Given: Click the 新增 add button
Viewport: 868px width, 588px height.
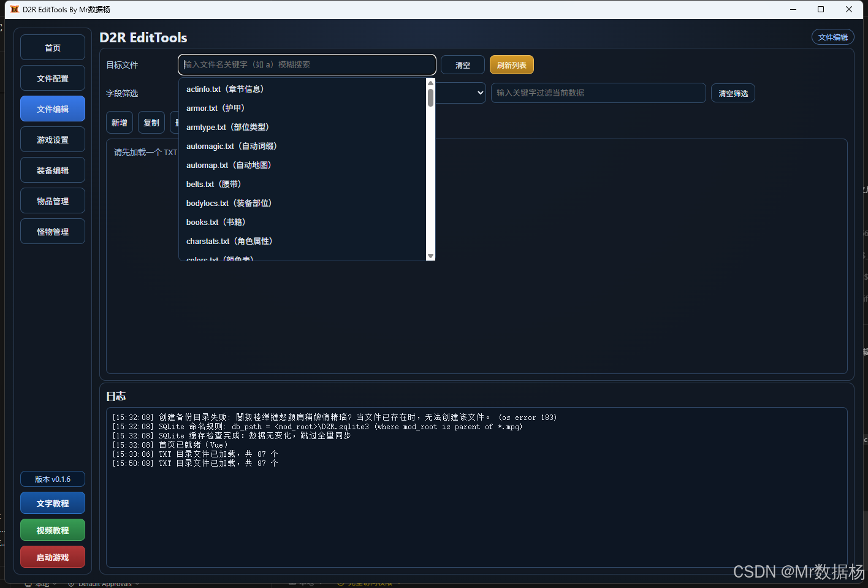Looking at the screenshot, I should coord(120,123).
